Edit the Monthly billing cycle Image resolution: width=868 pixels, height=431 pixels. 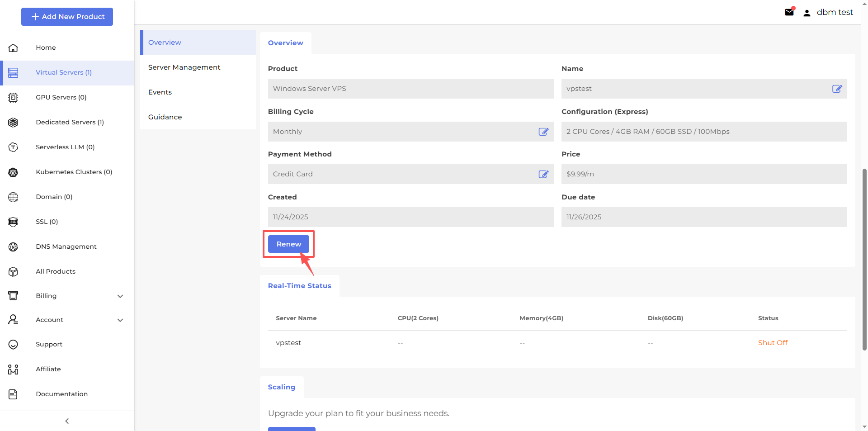543,132
